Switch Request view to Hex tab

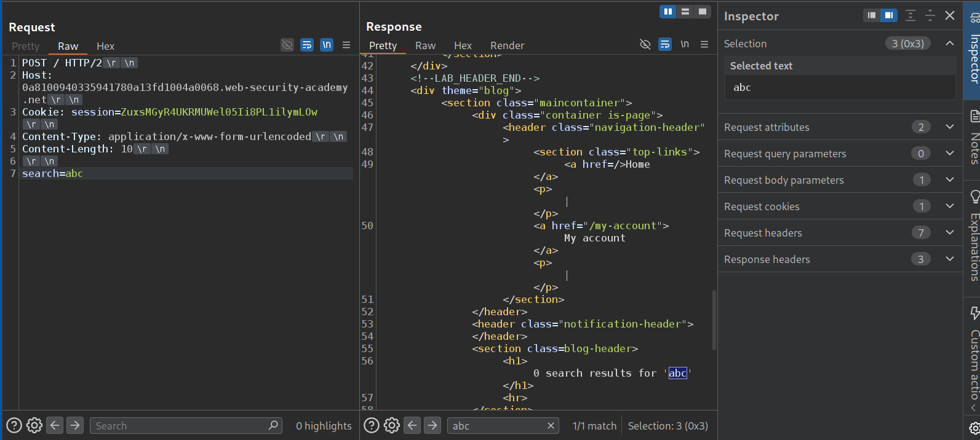(x=105, y=46)
